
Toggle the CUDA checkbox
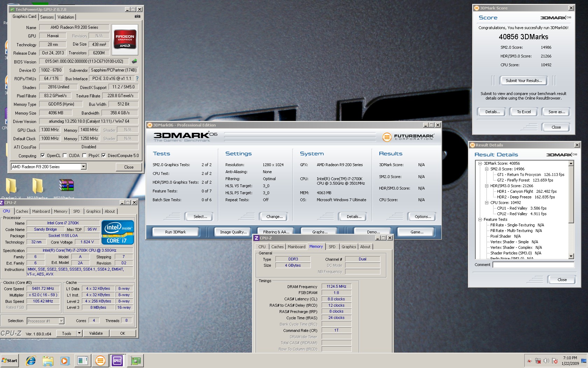coord(65,156)
